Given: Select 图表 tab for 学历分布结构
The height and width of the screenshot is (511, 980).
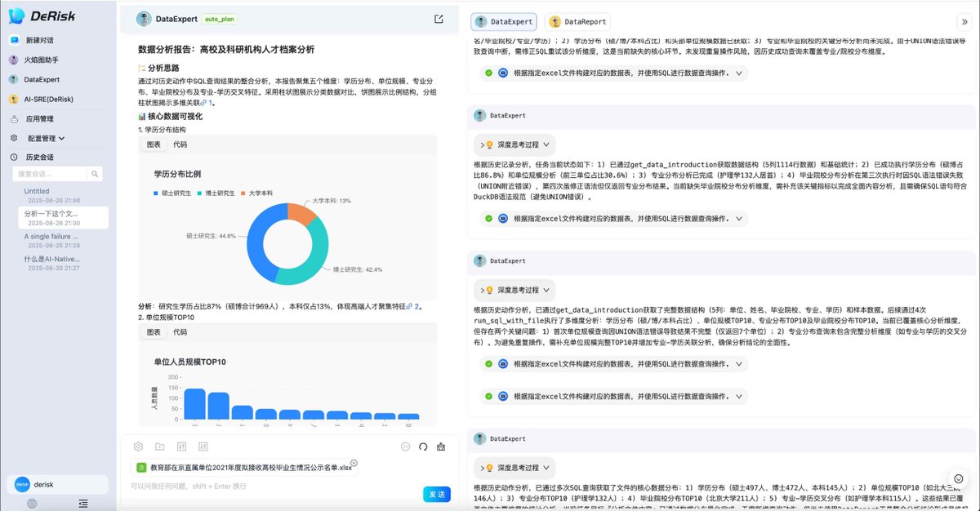Looking at the screenshot, I should pyautogui.click(x=154, y=144).
